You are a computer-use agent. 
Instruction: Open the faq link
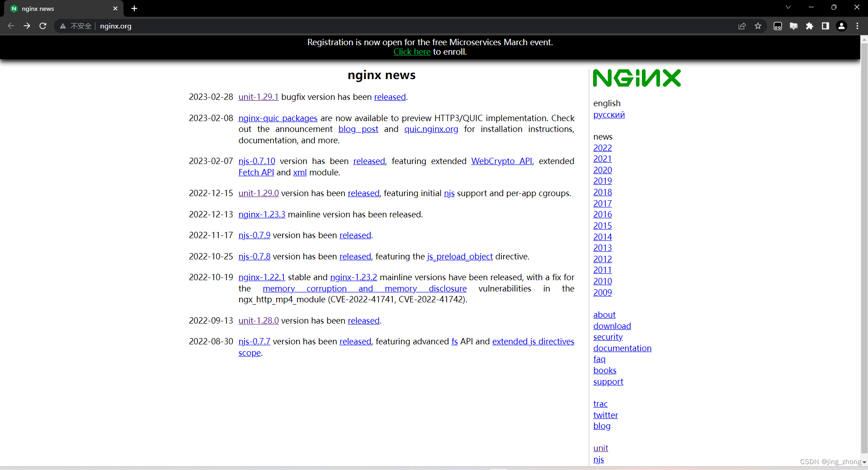[599, 359]
